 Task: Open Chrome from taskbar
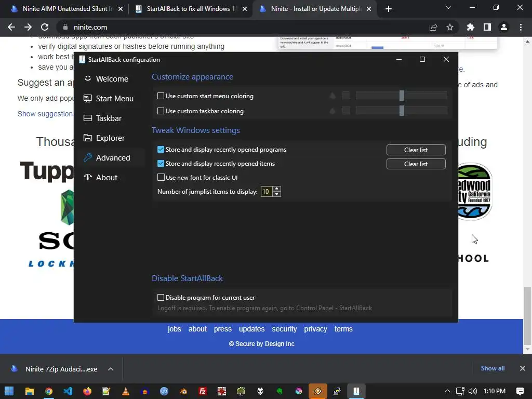point(49,391)
